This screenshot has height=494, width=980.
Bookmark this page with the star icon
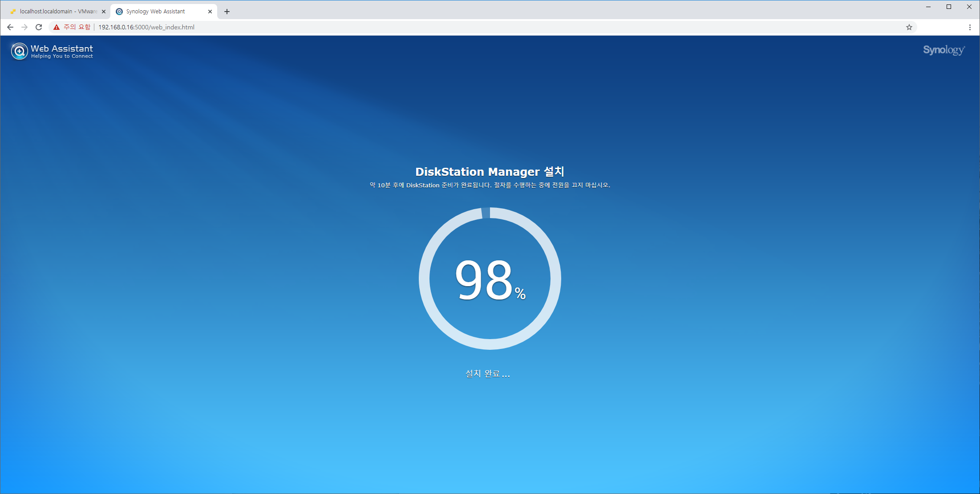point(909,27)
